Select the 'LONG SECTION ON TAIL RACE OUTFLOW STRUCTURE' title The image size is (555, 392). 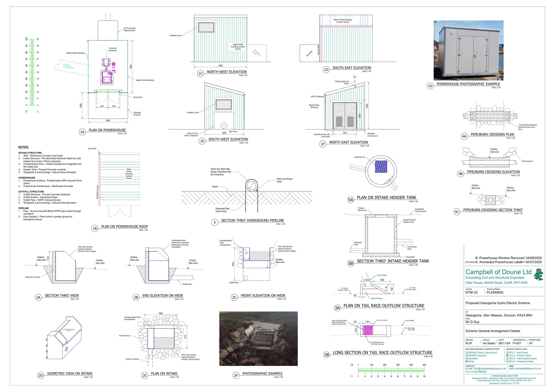pyautogui.click(x=383, y=353)
